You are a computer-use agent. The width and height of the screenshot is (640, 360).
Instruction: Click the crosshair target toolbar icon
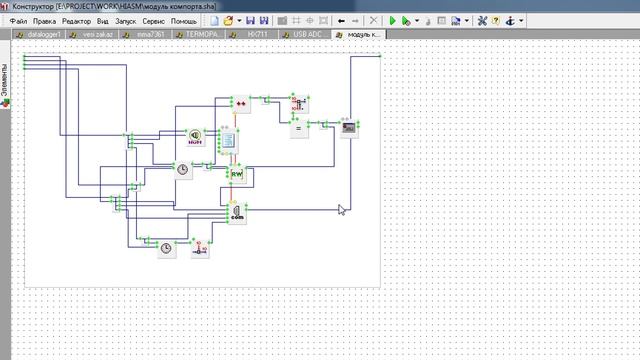[310, 21]
